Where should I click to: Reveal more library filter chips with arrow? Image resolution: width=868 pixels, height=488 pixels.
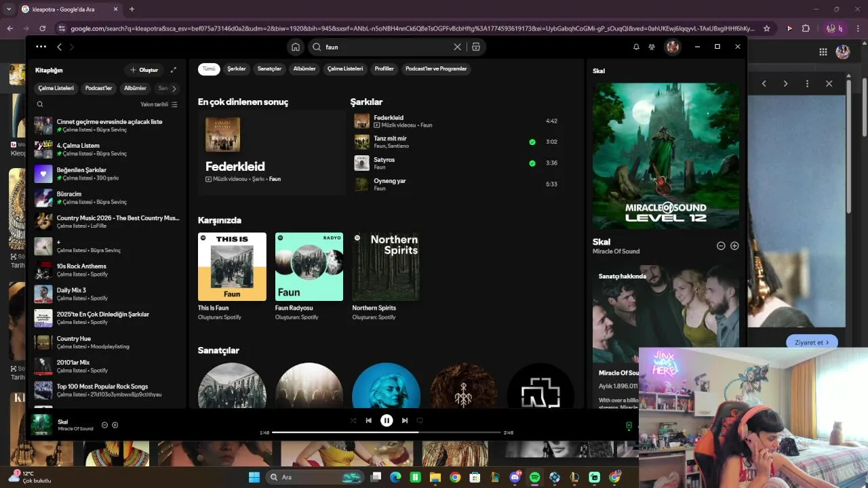pyautogui.click(x=174, y=88)
